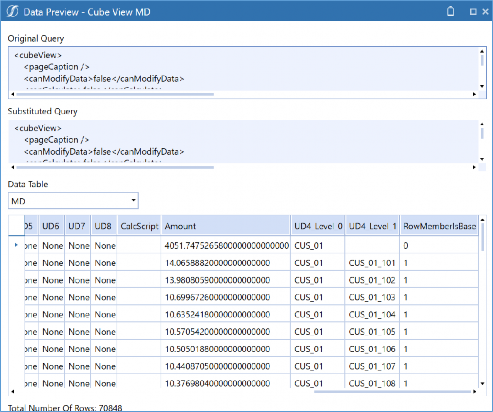Sort by the Amount column header
Viewport: 493px width, 412px height.
(x=226, y=226)
